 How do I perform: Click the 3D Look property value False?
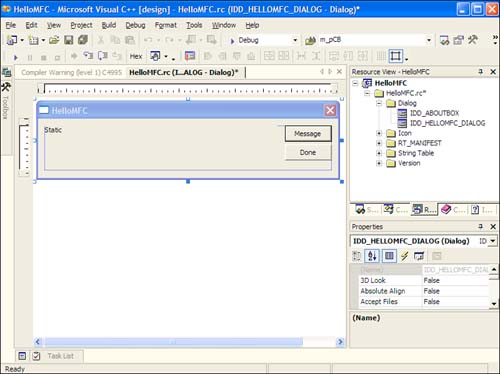coord(455,280)
